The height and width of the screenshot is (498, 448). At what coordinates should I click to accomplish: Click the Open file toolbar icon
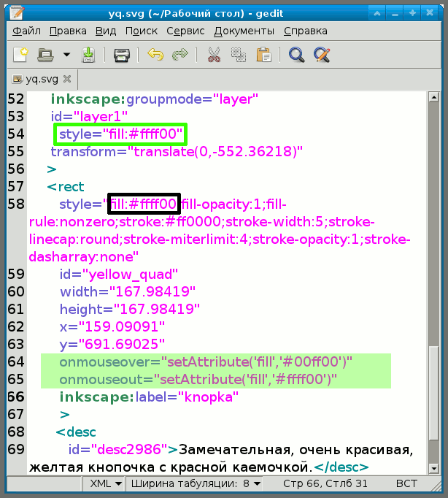click(45, 55)
